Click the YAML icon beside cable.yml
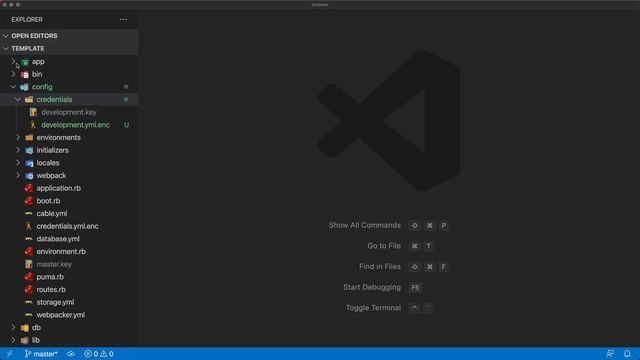640x360 pixels. click(29, 213)
